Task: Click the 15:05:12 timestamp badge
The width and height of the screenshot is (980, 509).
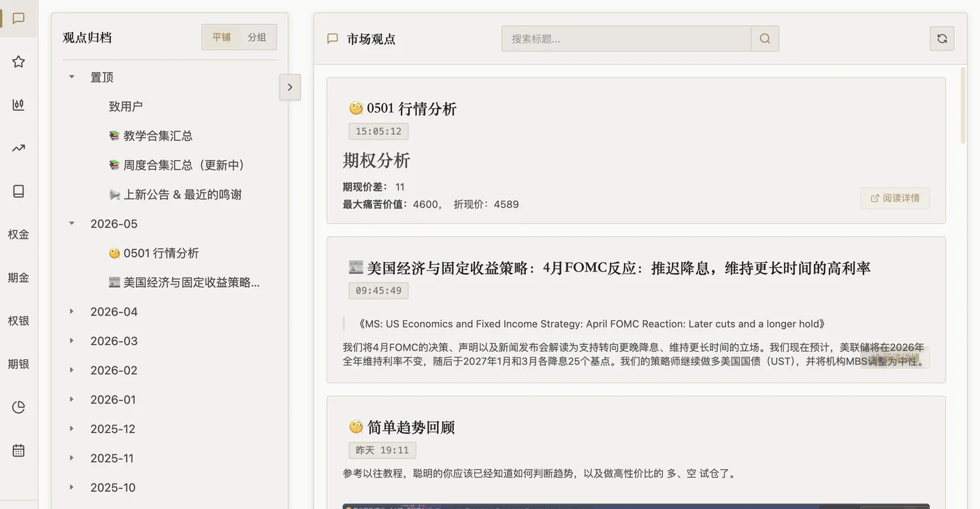Action: tap(378, 131)
